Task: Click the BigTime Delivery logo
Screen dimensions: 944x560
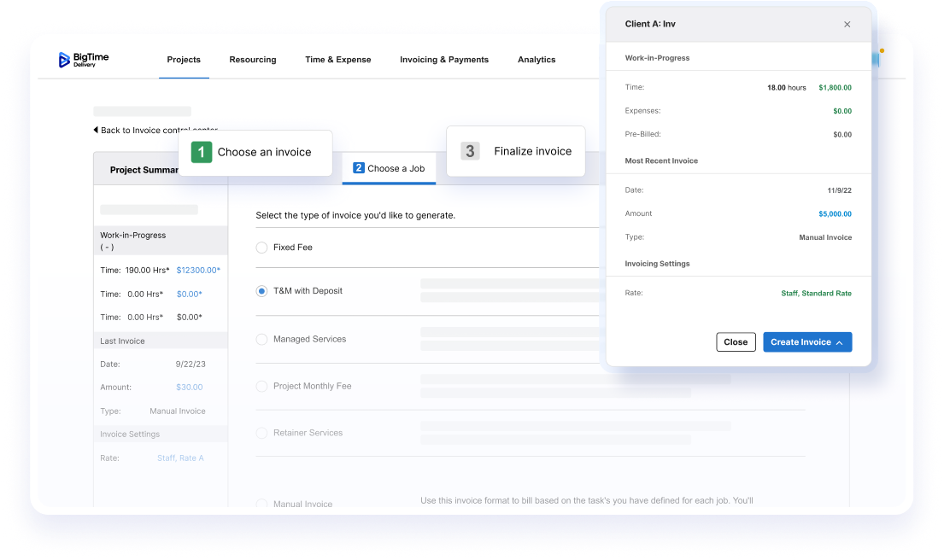Action: [x=83, y=60]
